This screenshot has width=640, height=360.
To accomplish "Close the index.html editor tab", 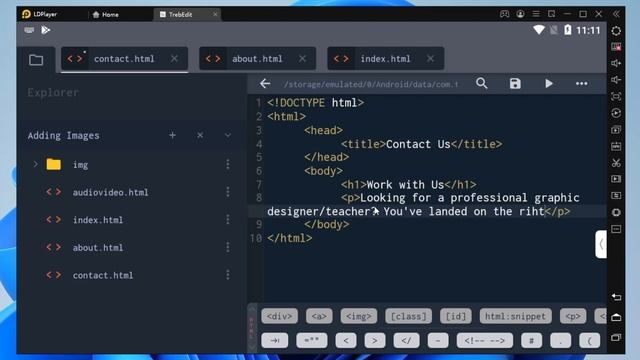I will [x=430, y=58].
